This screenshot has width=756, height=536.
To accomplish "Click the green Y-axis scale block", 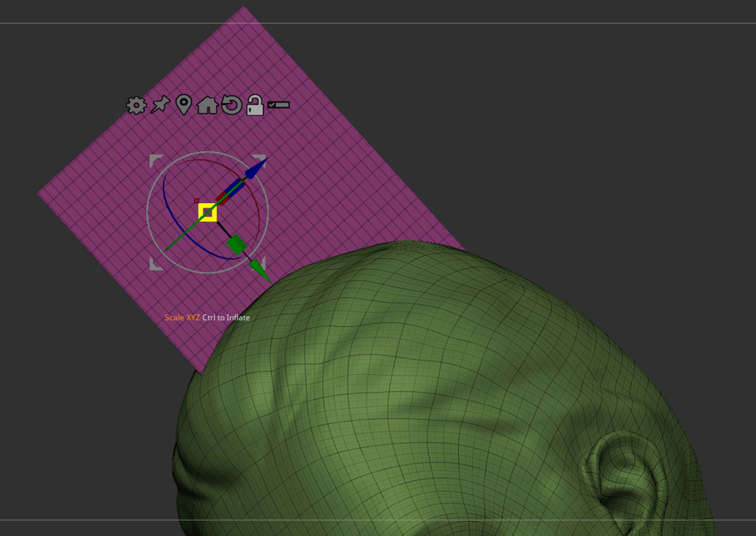I will click(x=237, y=245).
